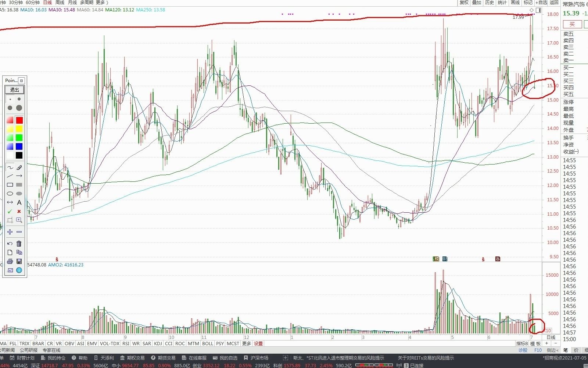Stamp a red cross mark
The height and width of the screenshot is (368, 588).
19,211
